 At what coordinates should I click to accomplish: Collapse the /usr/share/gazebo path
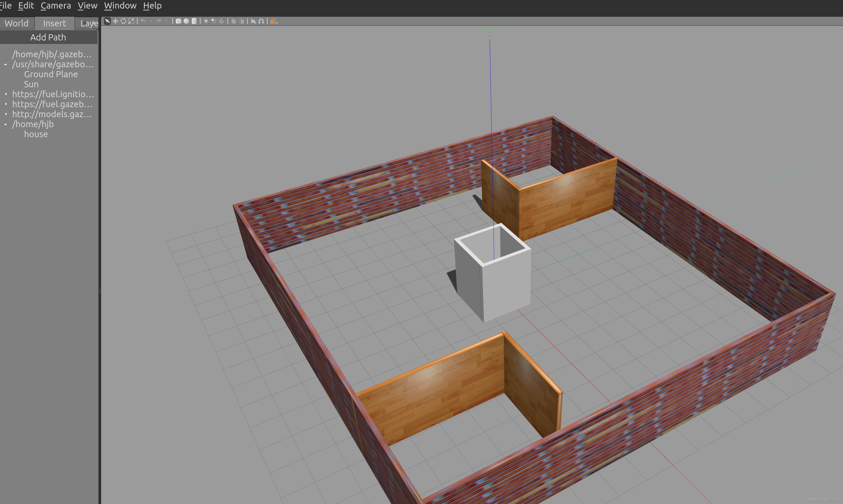click(x=6, y=64)
